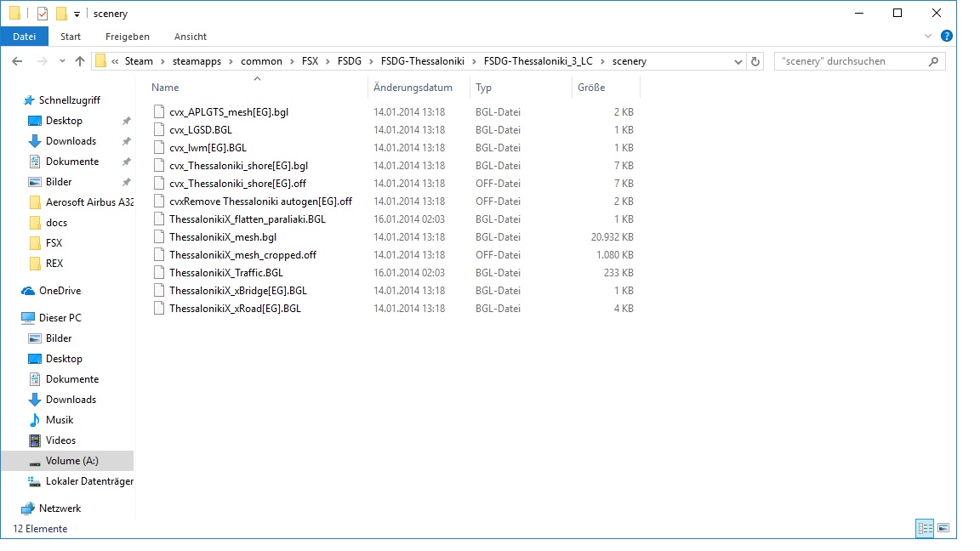Switch to details view icon
This screenshot has height=551, width=980.
[x=924, y=528]
